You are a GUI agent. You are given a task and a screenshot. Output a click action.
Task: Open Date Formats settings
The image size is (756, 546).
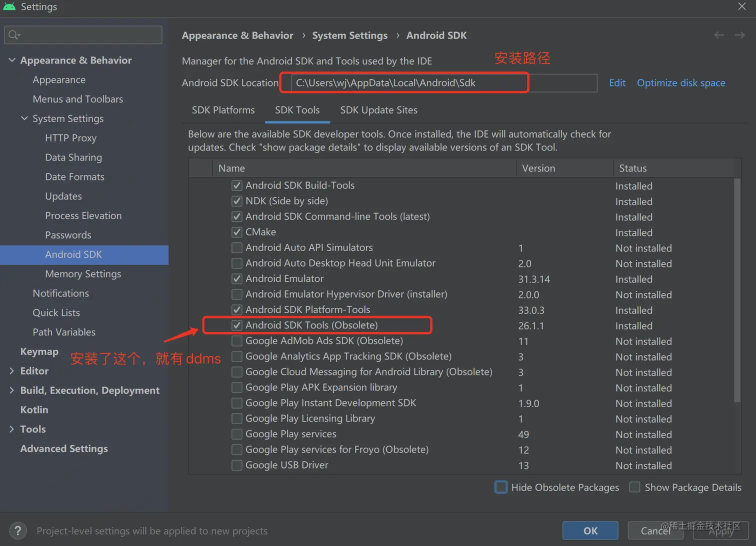click(x=74, y=177)
